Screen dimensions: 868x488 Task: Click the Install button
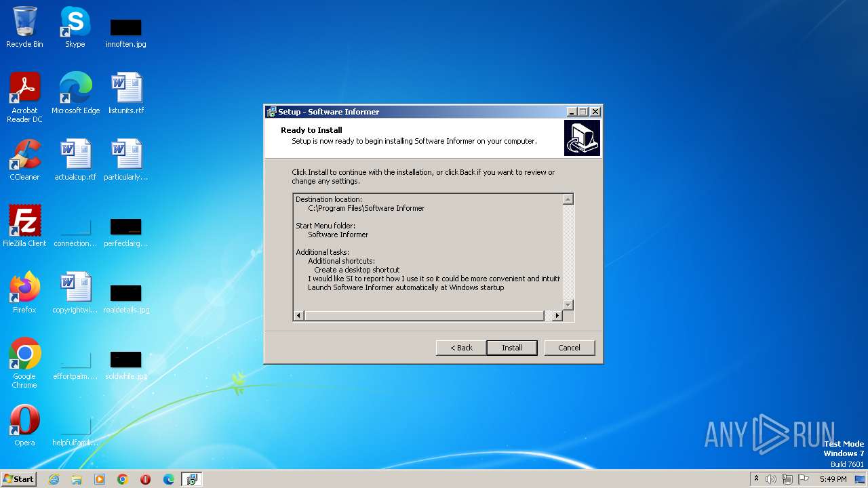[512, 348]
